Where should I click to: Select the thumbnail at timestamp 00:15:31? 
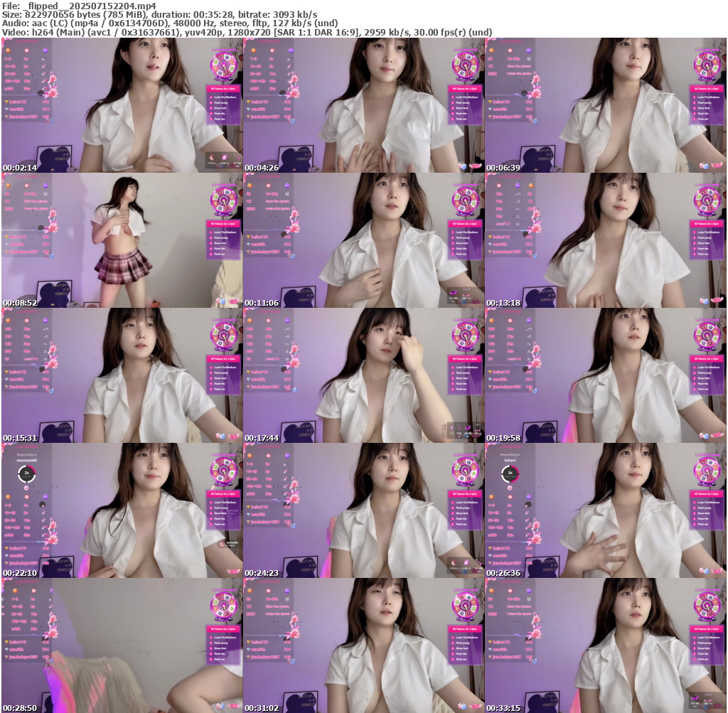click(x=122, y=375)
